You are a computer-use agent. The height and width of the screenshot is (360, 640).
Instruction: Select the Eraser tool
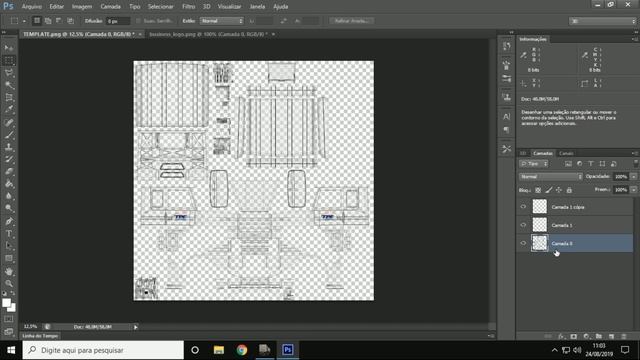[9, 171]
